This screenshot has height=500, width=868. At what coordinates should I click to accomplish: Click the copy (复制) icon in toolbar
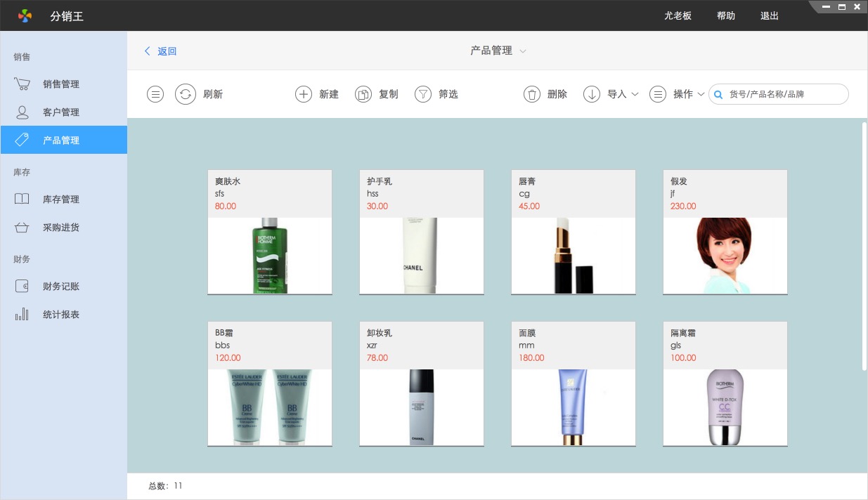(x=363, y=94)
